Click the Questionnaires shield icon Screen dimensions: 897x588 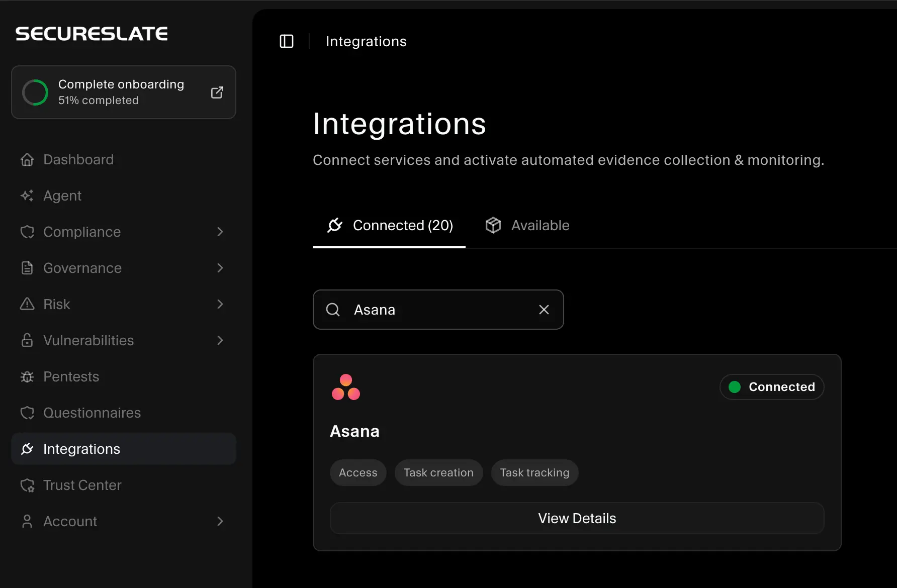point(27,413)
